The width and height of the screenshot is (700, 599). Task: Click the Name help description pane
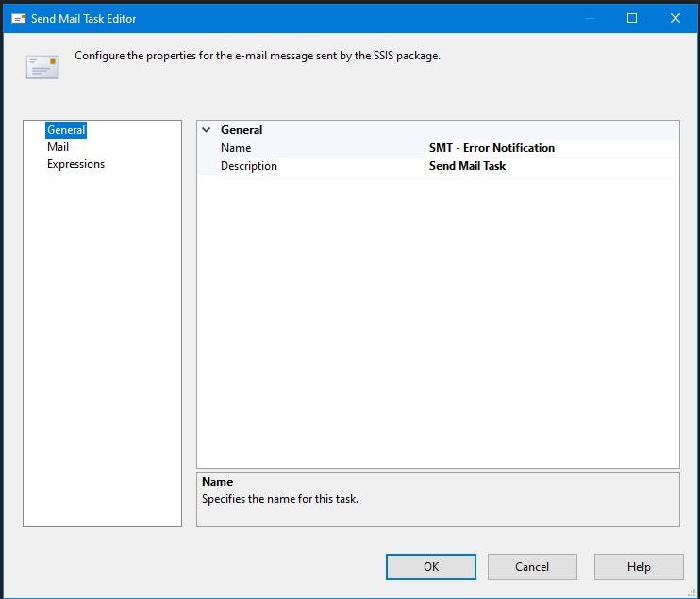pos(438,499)
